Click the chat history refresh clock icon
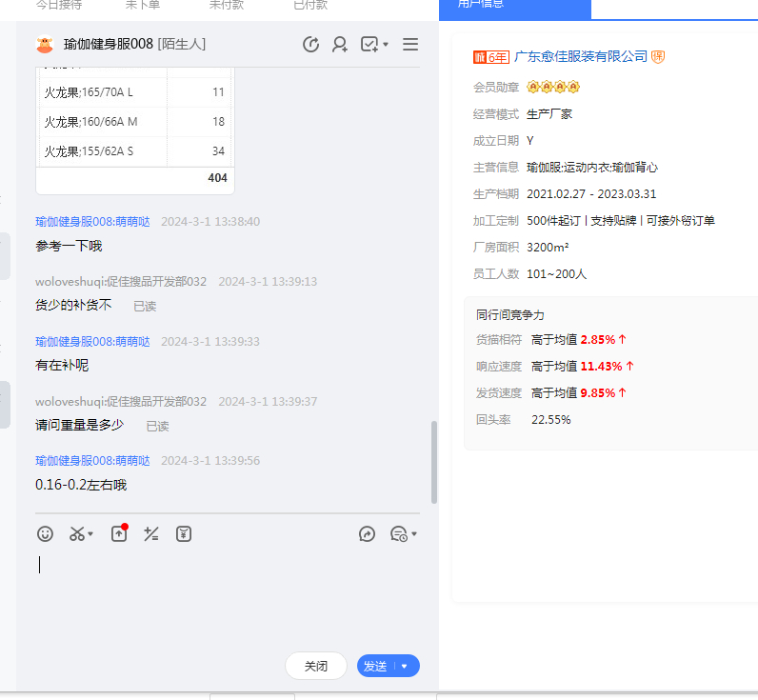758x700 pixels. pos(310,45)
